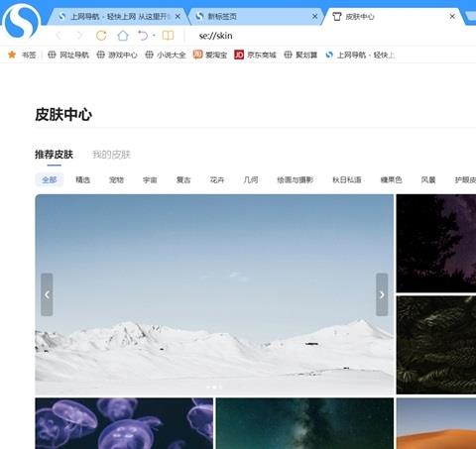Select the teal Milky Way skin
Screen dimensions: 476x449
coord(304,423)
